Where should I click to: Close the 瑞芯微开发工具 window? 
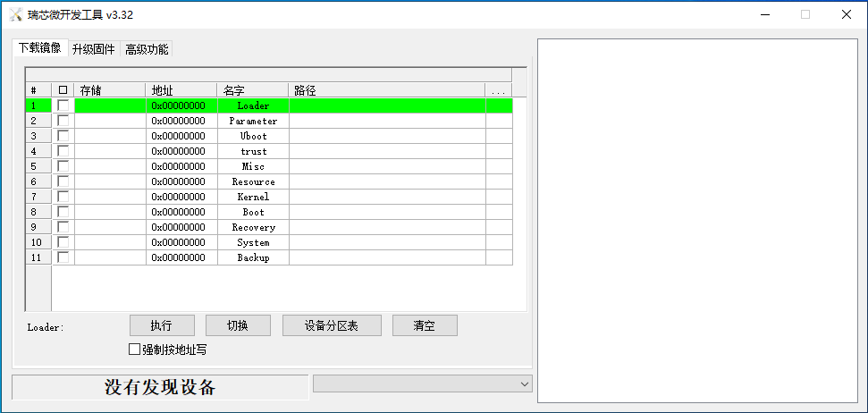pos(847,14)
